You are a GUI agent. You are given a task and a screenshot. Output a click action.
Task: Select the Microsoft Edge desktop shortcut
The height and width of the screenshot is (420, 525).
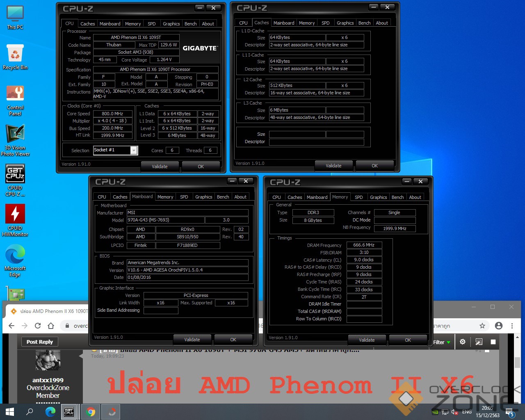point(15,261)
